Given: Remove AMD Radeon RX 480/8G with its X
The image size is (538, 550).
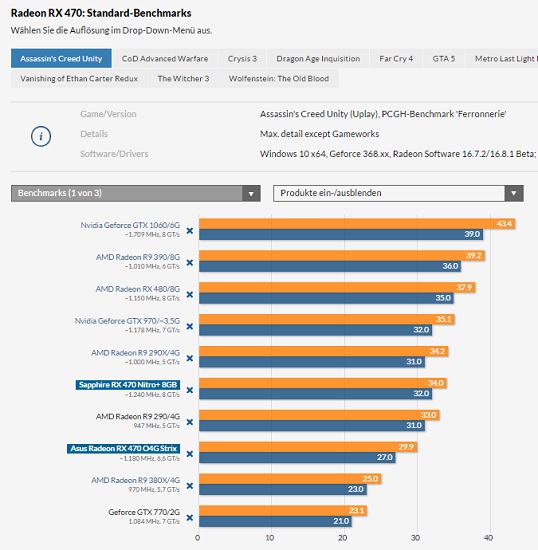Looking at the screenshot, I should 190,295.
